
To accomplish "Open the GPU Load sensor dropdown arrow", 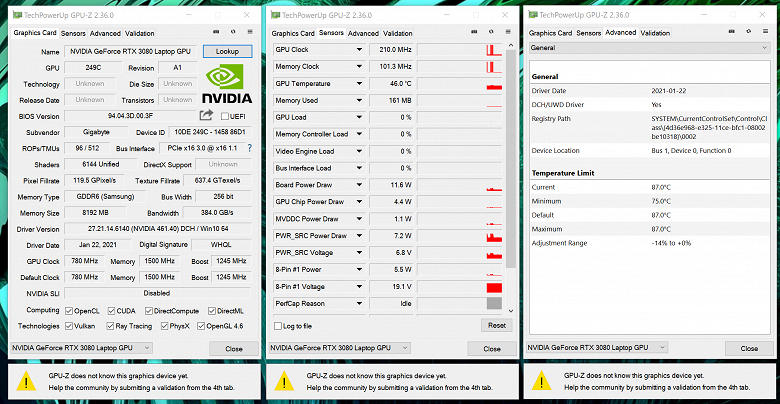I will [x=359, y=117].
